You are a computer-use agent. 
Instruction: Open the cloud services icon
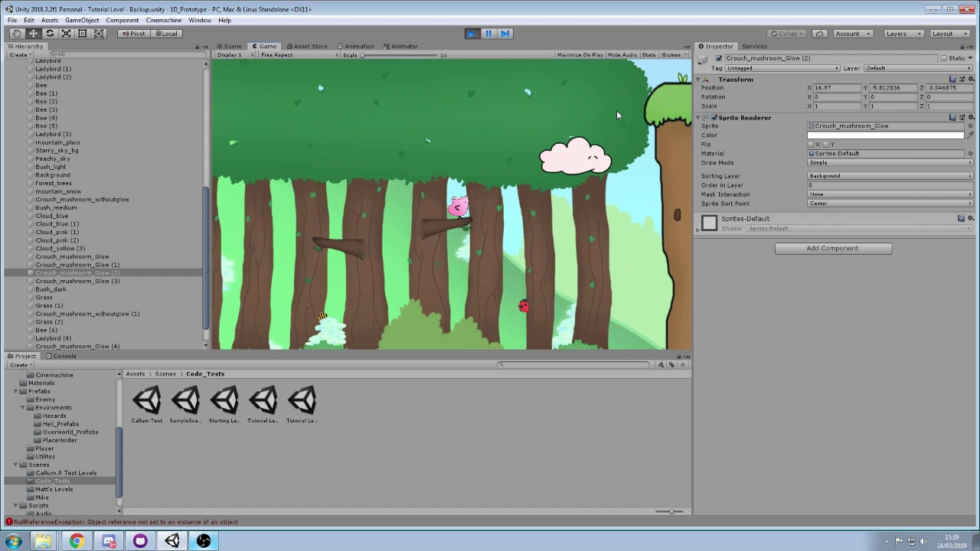(820, 34)
